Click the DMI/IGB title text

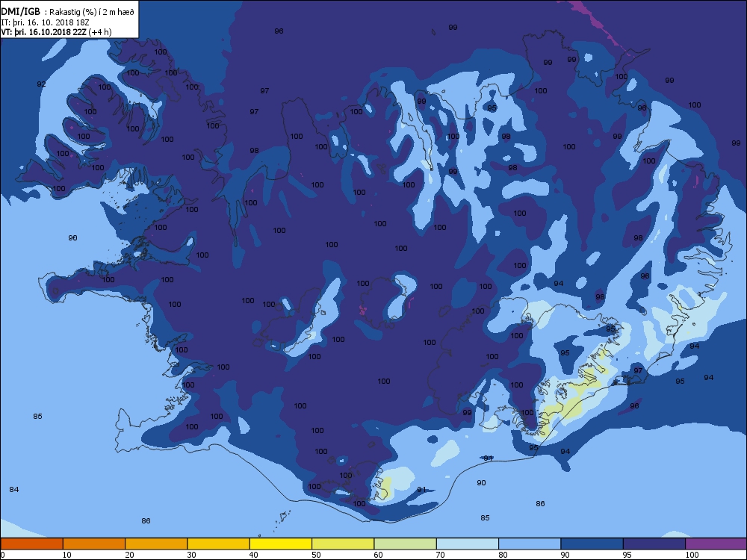tap(20, 11)
